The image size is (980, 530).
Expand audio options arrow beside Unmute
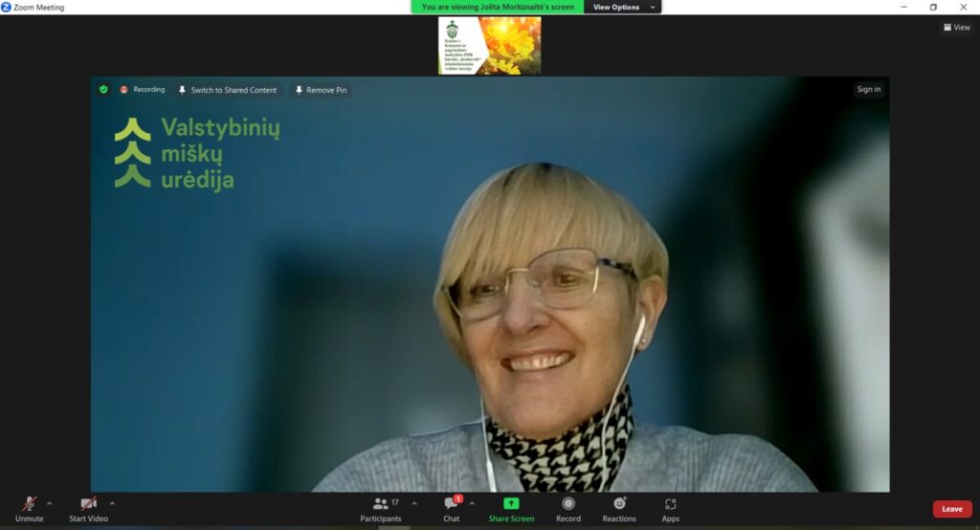(50, 503)
